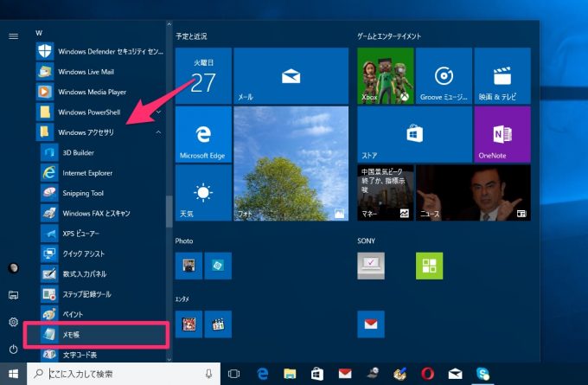
Task: Click the Power button in Start
Action: point(14,350)
